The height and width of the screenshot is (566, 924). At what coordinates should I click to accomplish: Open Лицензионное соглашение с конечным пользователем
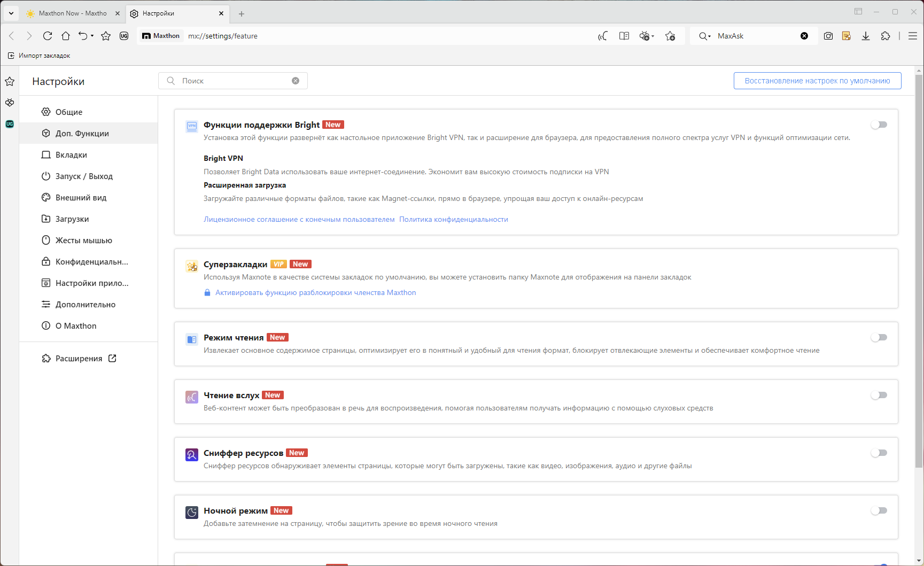[299, 219]
